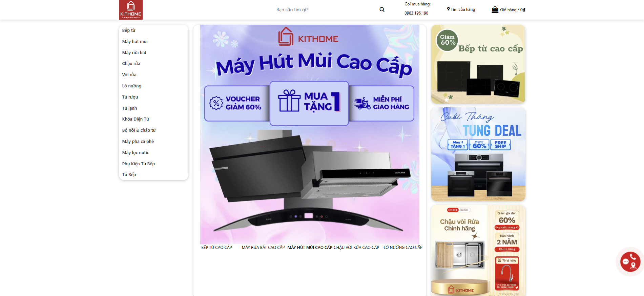Screen dimensions: 644x296
Task: Click the main 'Máy Hút Mùi Cao Cấp' banner
Action: 310,134
